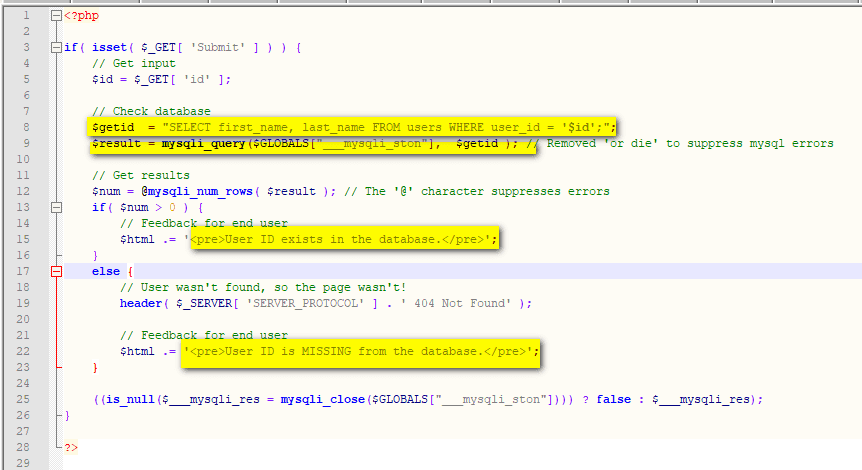Click the $_SERVER variable in header call
This screenshot has width=862, height=470.
pos(198,303)
